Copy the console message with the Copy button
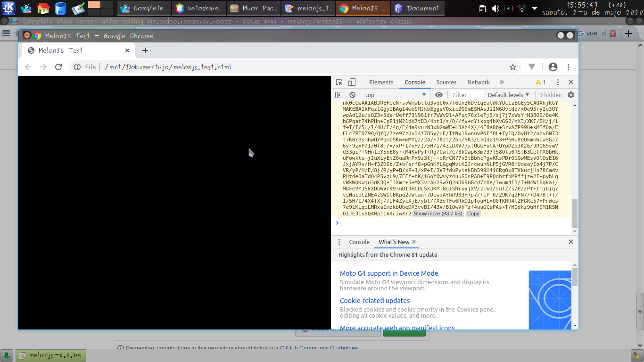The image size is (644, 362). [473, 213]
